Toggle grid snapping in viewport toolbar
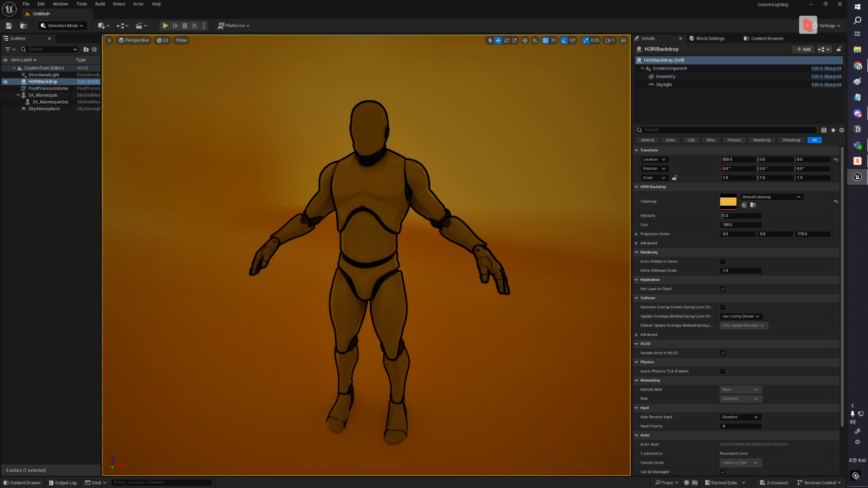The image size is (868, 488). (545, 41)
